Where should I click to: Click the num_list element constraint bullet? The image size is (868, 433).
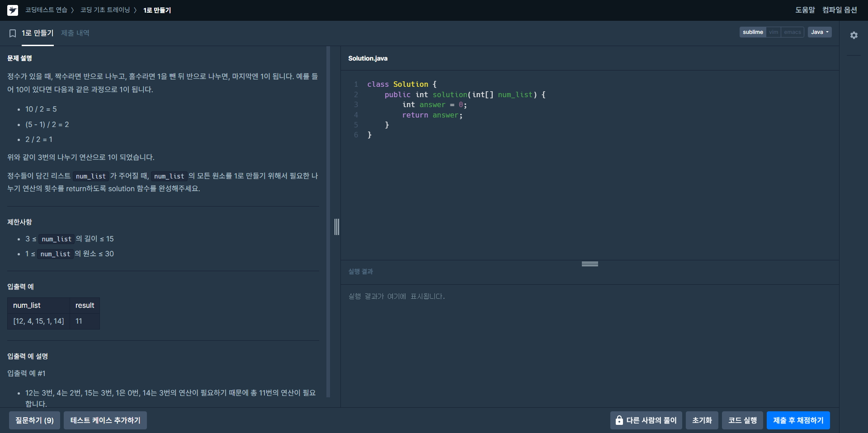[70, 254]
